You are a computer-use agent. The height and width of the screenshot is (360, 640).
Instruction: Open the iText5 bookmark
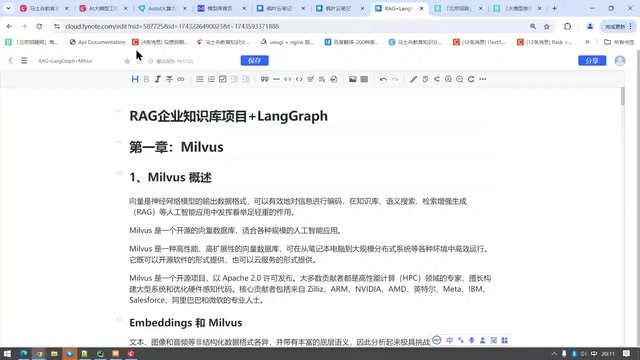coord(480,42)
